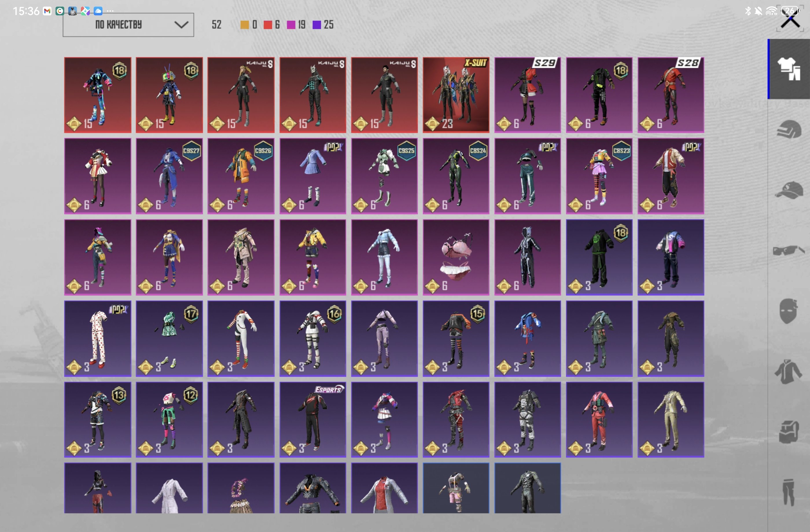Choose the C8S23 colorful pink-skirt outfit
810x532 pixels.
click(x=599, y=176)
